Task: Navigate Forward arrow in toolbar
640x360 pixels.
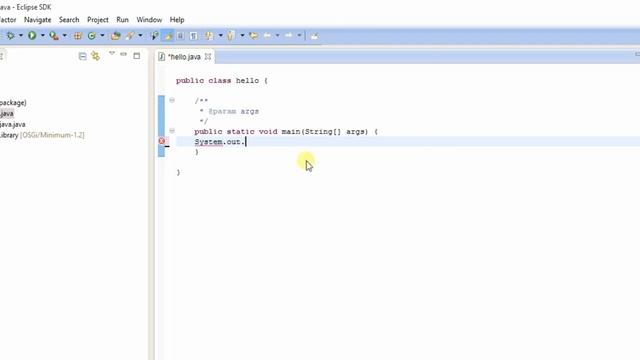Action: coord(289,36)
